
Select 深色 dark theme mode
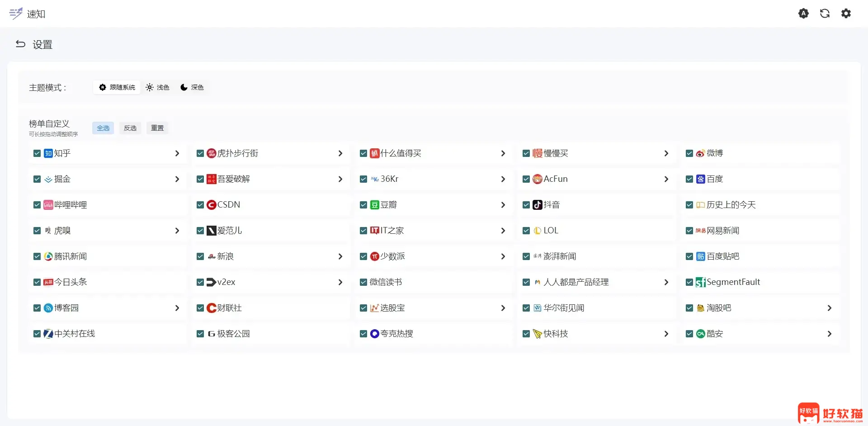click(192, 87)
